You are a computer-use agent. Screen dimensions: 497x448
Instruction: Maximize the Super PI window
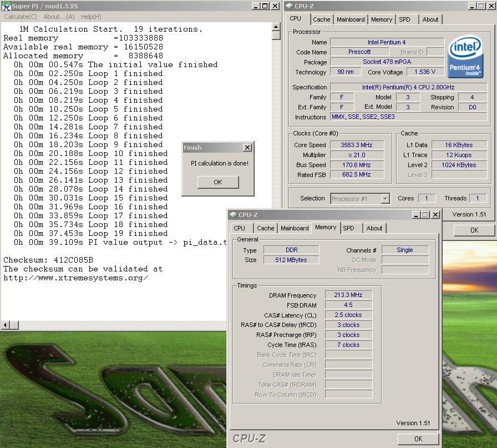point(265,6)
